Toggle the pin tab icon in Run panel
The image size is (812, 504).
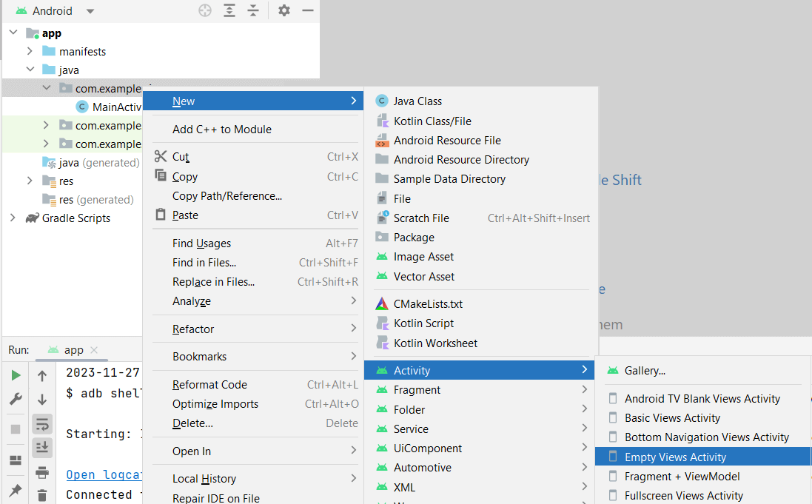(x=16, y=490)
